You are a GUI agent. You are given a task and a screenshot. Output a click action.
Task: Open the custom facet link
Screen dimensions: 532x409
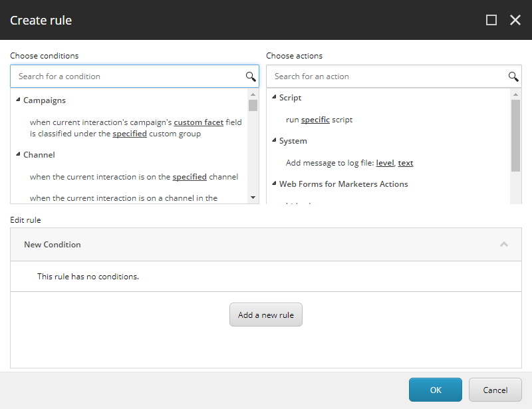pos(198,122)
